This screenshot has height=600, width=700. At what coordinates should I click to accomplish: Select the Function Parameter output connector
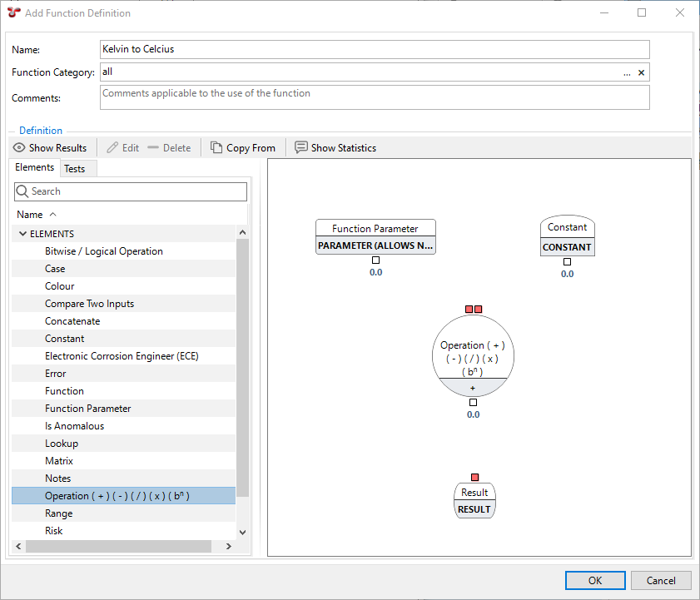[x=376, y=260]
